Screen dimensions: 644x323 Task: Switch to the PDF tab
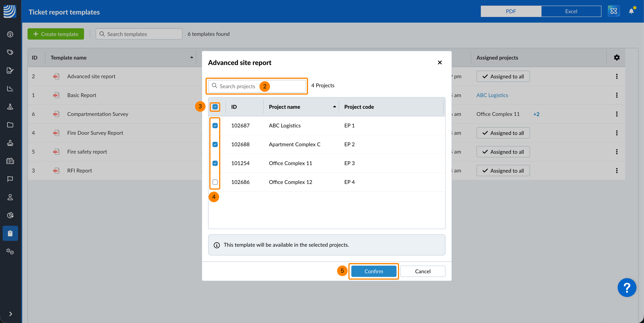coord(510,11)
